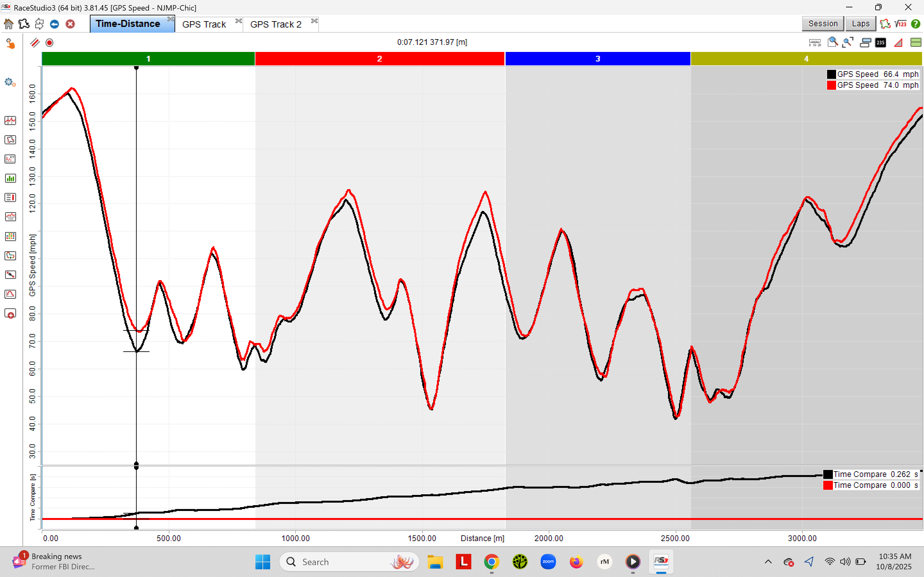This screenshot has height=577, width=924.
Task: Switch to the GPS Track tab
Action: click(x=204, y=24)
